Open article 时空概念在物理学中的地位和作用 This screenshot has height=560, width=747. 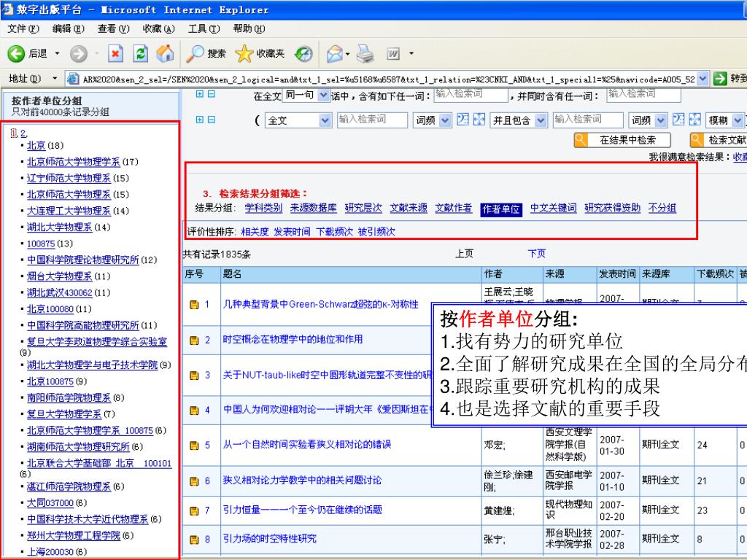[x=293, y=340]
